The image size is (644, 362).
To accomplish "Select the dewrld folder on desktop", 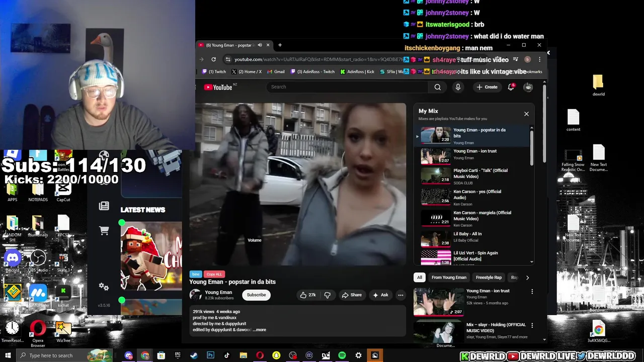I will click(x=598, y=85).
